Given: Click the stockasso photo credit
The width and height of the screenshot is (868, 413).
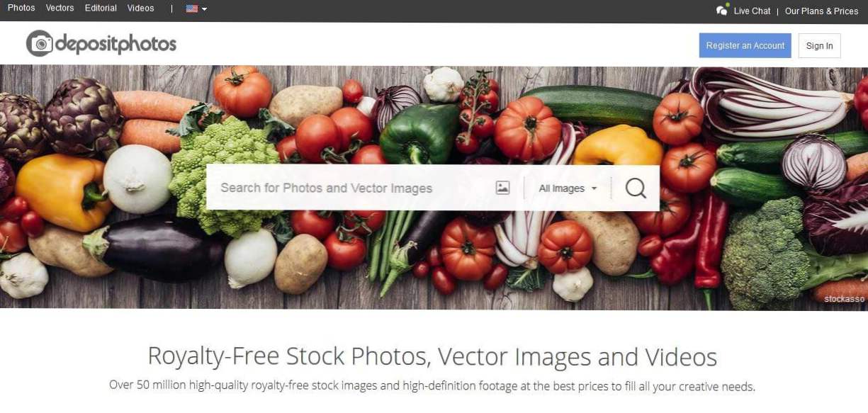Looking at the screenshot, I should [844, 299].
